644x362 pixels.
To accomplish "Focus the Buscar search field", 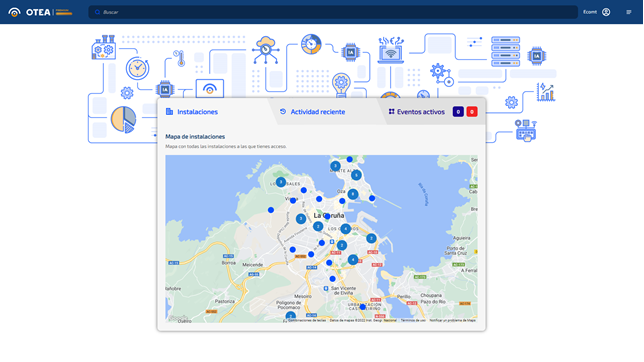I will [333, 12].
